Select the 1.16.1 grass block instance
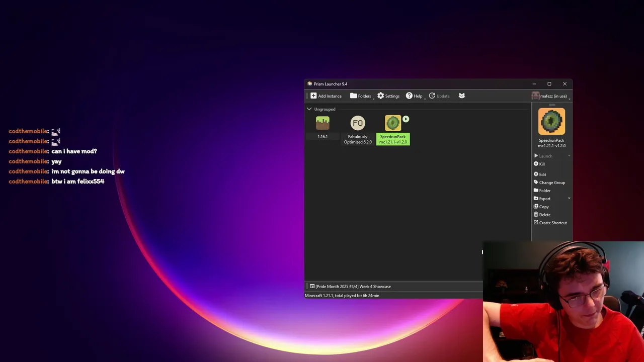The width and height of the screenshot is (644, 362). pos(323,127)
